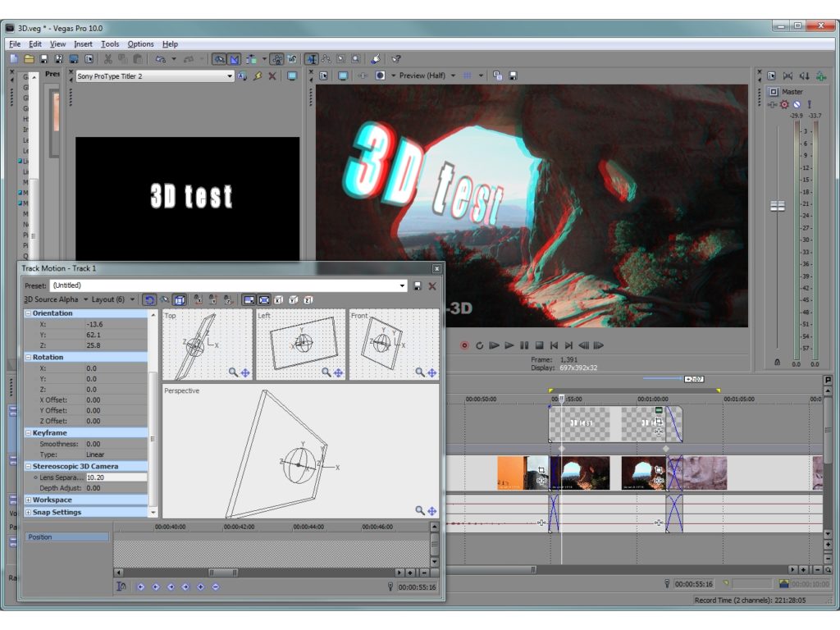Toggle Split Screen View above the preview
Image resolution: width=840 pixels, height=630 pixels.
pos(363,75)
